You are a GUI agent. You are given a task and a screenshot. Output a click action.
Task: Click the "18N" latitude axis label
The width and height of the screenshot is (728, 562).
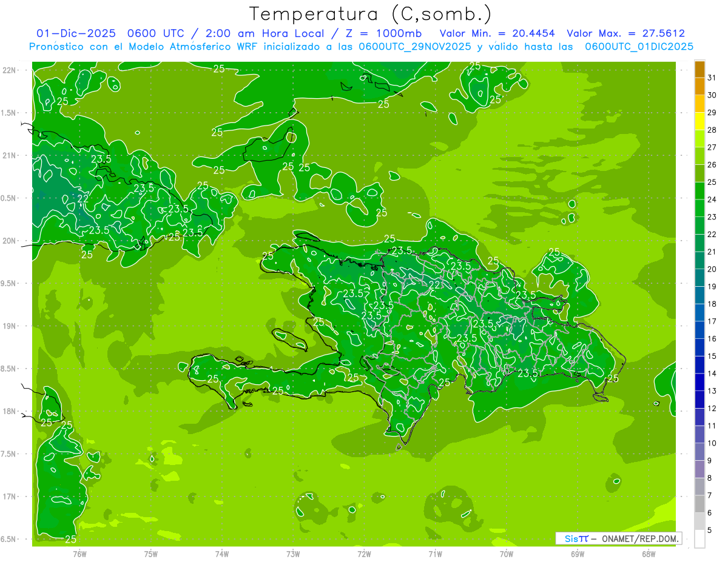tap(8, 411)
